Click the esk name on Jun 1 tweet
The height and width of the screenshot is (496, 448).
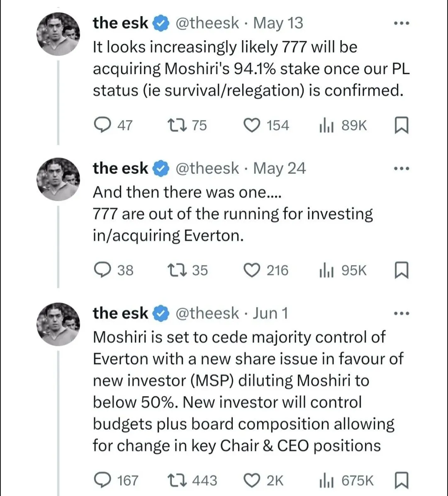[x=120, y=314]
